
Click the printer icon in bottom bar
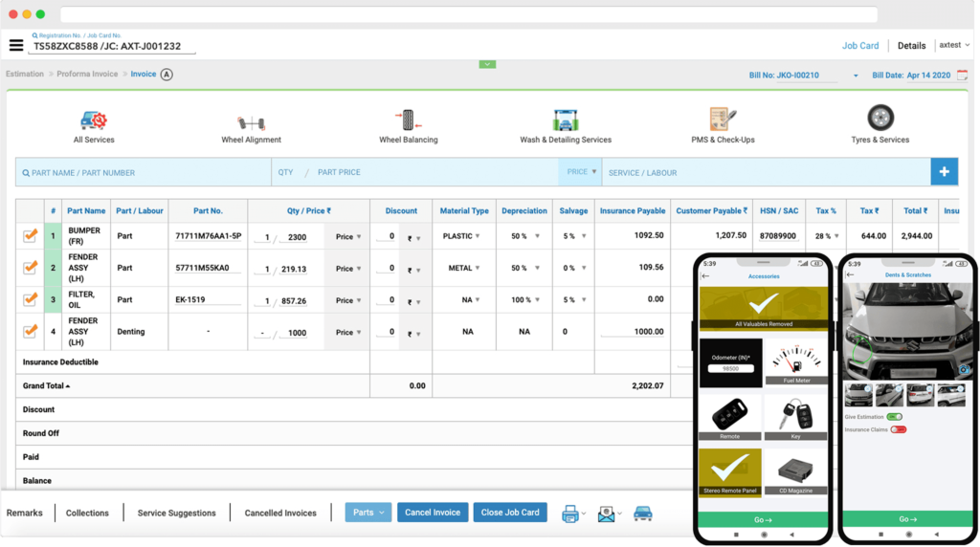[x=570, y=514]
